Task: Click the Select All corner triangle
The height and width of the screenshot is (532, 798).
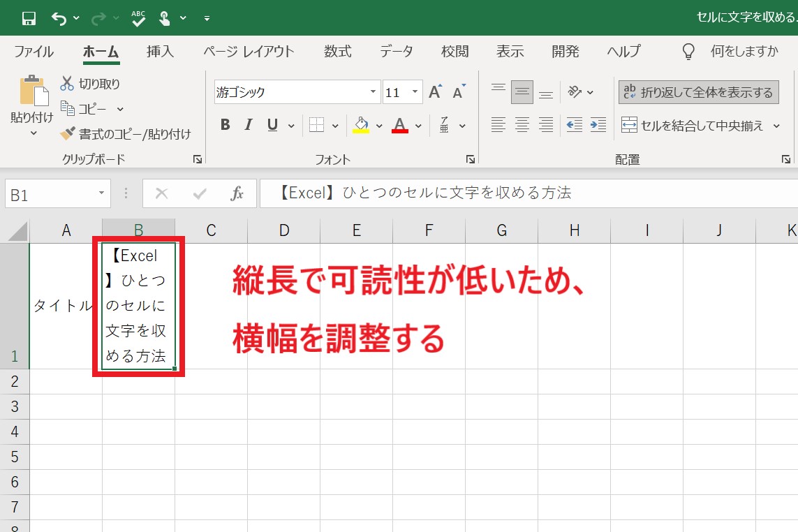Action: click(17, 232)
